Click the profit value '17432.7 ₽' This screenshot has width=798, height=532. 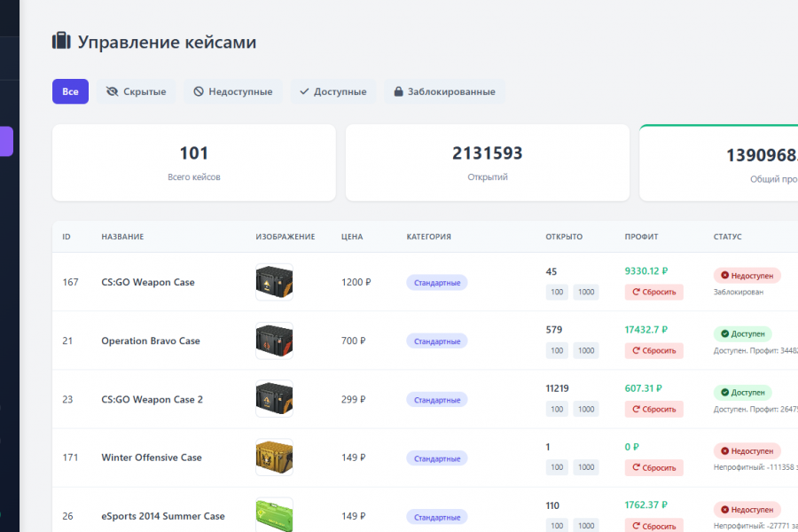click(x=646, y=329)
